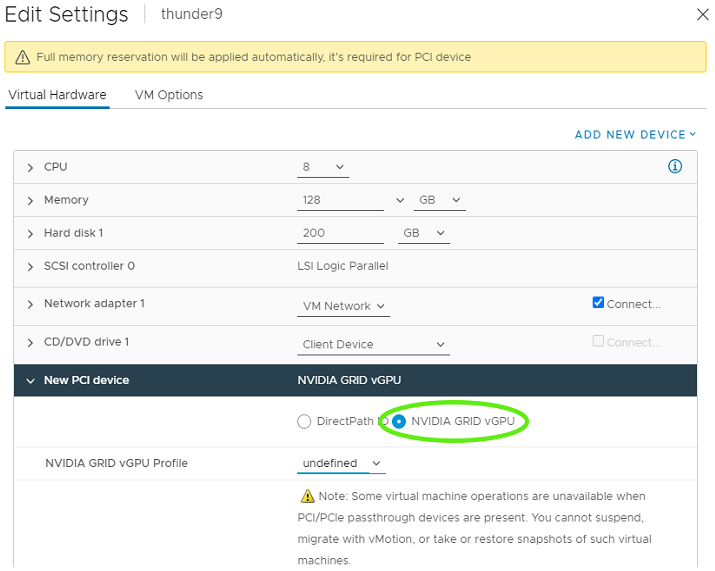Open the Hard disk unit GB dropdown
Image resolution: width=715 pixels, height=571 pixels.
click(x=424, y=233)
